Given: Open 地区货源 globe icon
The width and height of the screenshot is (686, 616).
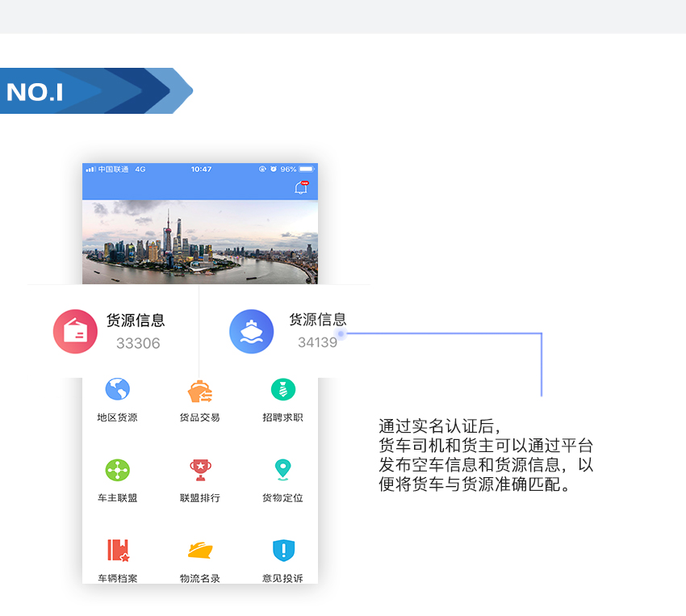Looking at the screenshot, I should click(117, 389).
